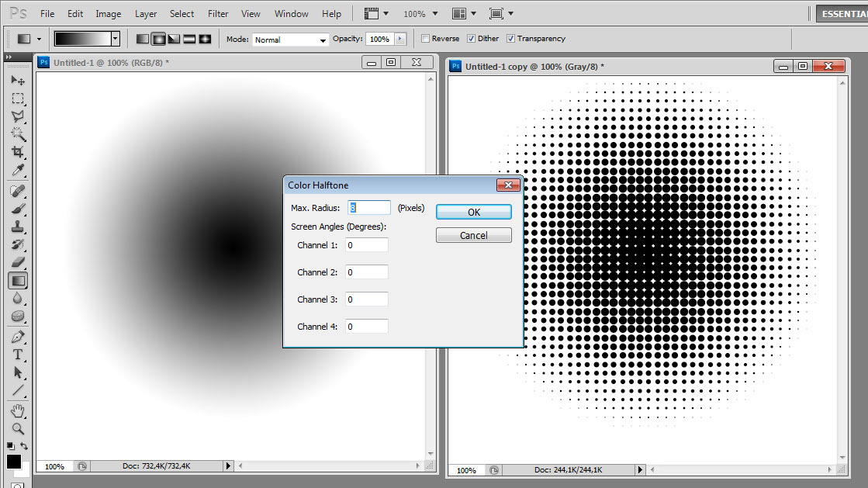The image size is (868, 488).
Task: Reset default foreground and background colors
Action: [x=11, y=446]
